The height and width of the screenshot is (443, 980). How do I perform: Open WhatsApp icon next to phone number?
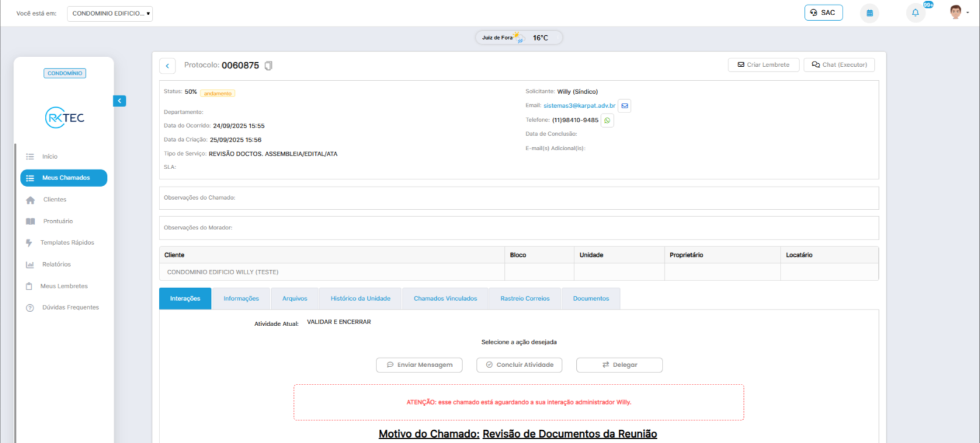607,120
